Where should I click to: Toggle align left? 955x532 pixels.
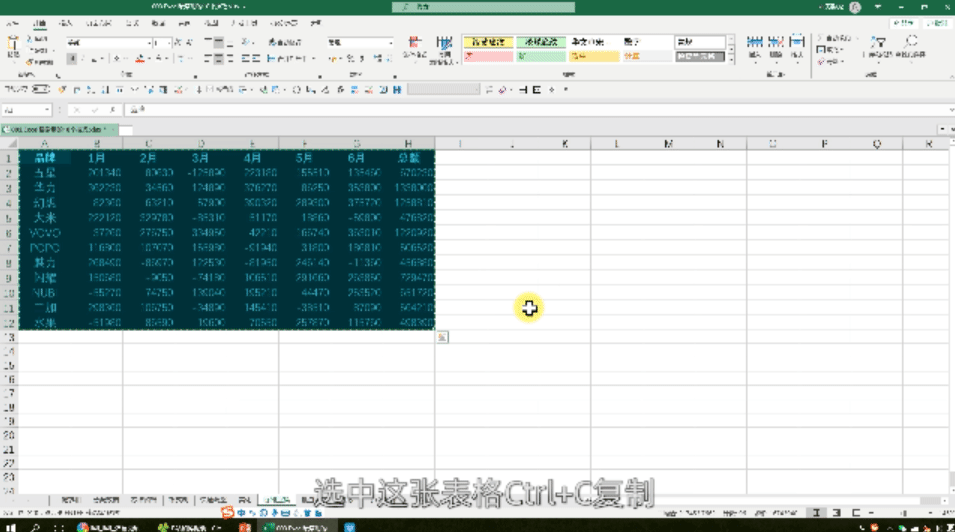pyautogui.click(x=208, y=59)
